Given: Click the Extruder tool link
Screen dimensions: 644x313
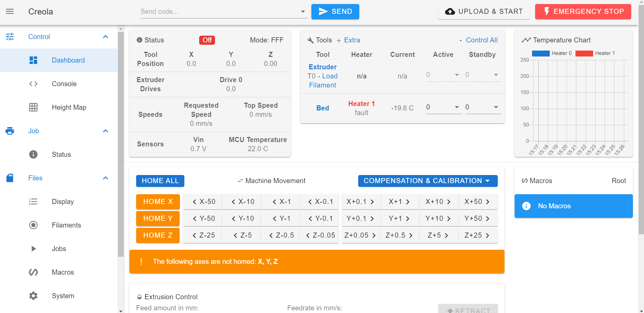Looking at the screenshot, I should (323, 67).
